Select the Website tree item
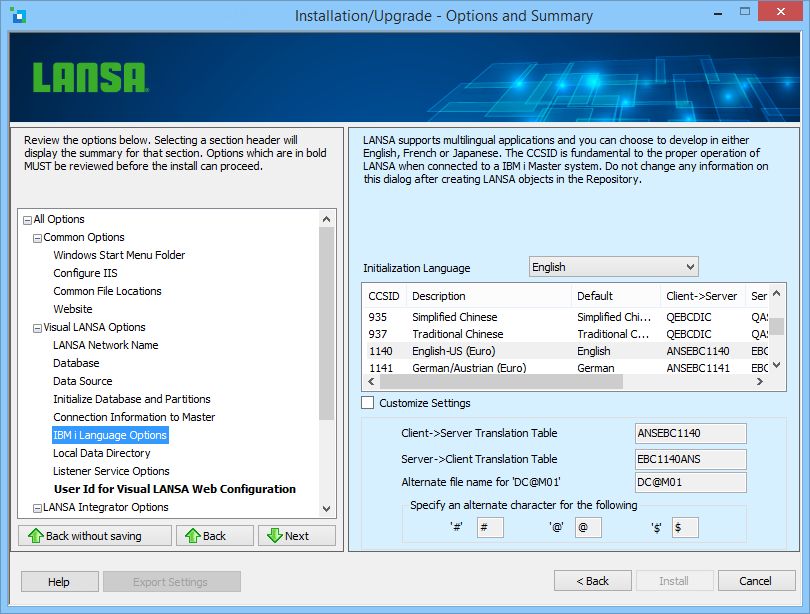 point(73,309)
